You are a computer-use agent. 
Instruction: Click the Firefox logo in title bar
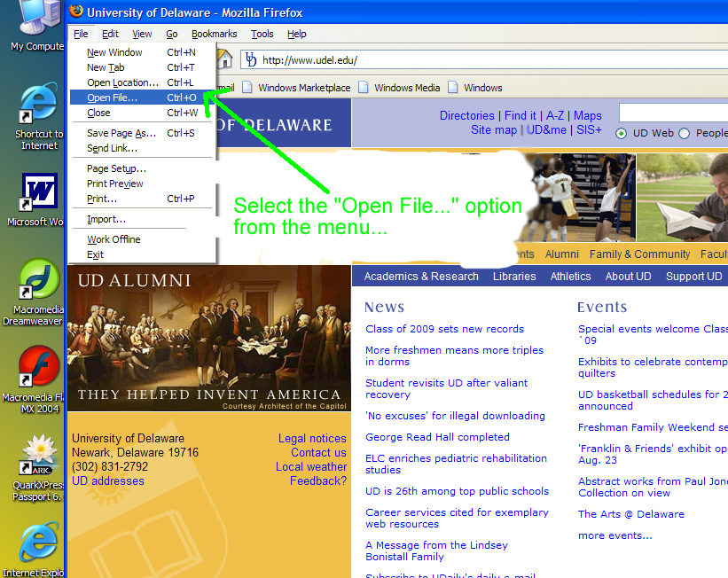pyautogui.click(x=76, y=12)
